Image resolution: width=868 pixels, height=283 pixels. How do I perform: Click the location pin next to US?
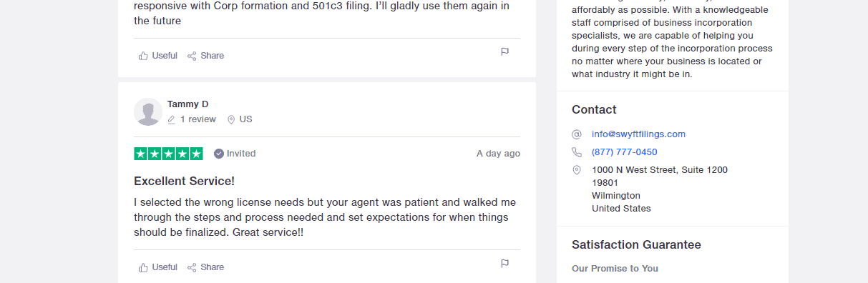click(x=231, y=119)
